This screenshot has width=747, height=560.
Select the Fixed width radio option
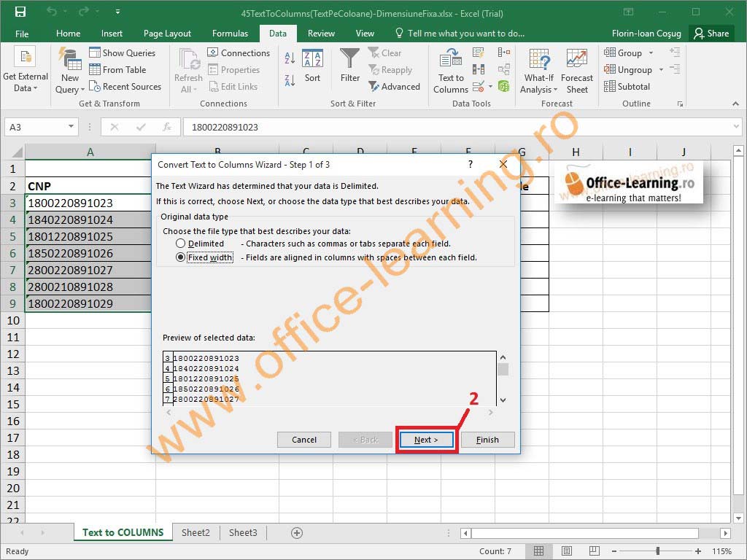(181, 257)
